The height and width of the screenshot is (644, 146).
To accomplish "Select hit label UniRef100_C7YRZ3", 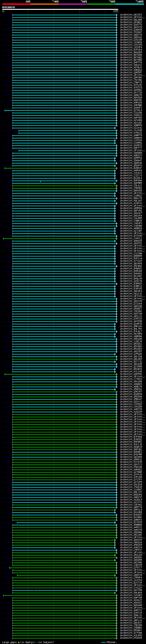I will pyautogui.click(x=131, y=379).
